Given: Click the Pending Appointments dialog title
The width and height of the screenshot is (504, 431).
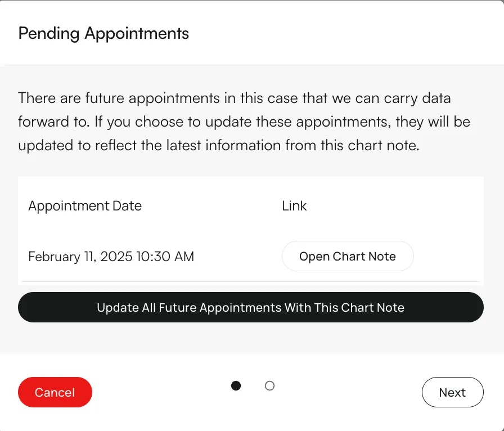Looking at the screenshot, I should [103, 34].
